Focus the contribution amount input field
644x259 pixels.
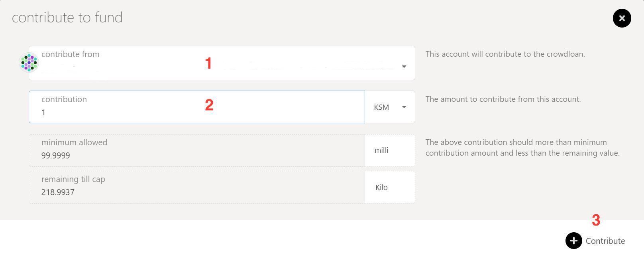(x=197, y=107)
